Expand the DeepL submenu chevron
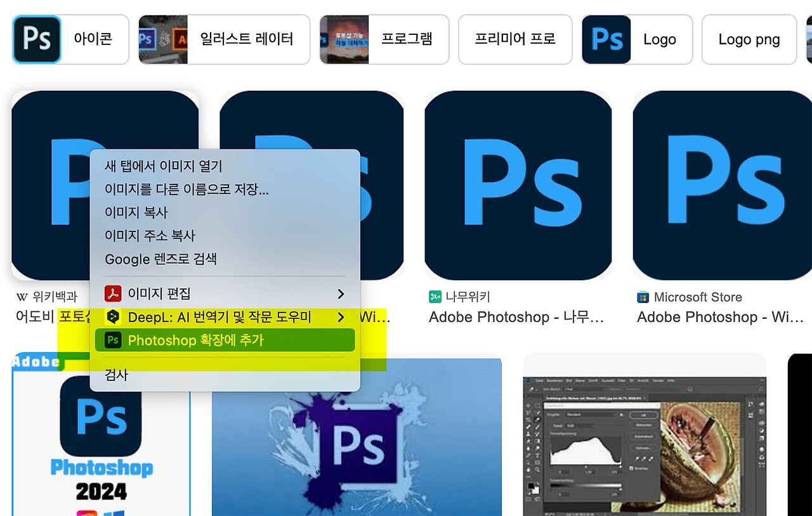Screen dimensions: 812x516 coord(341,317)
